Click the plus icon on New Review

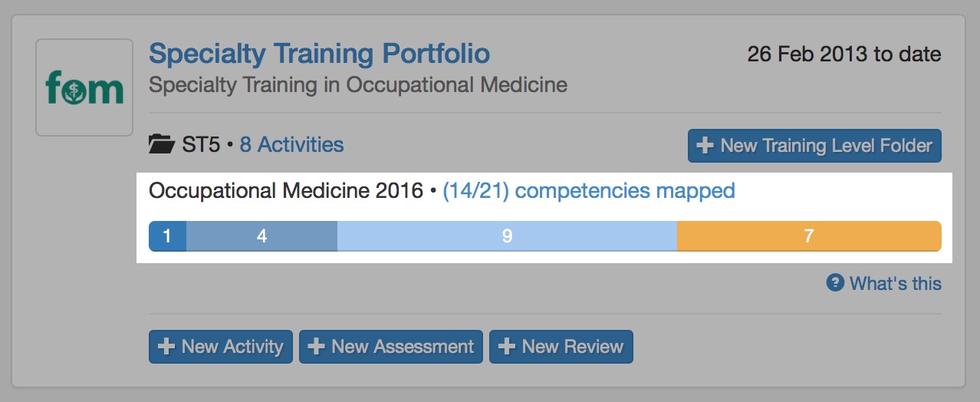(x=506, y=347)
